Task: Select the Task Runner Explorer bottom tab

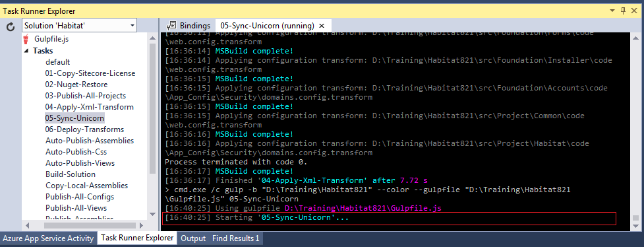Action: click(138, 238)
